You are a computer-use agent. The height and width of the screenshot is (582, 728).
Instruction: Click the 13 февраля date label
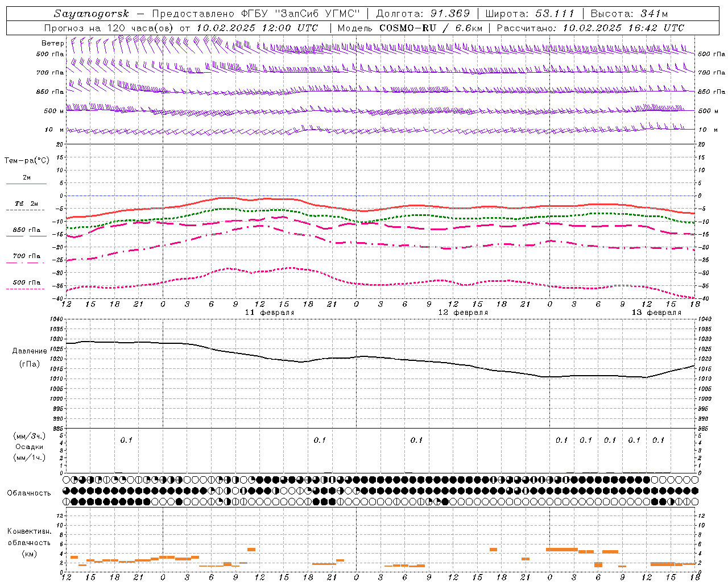(656, 313)
